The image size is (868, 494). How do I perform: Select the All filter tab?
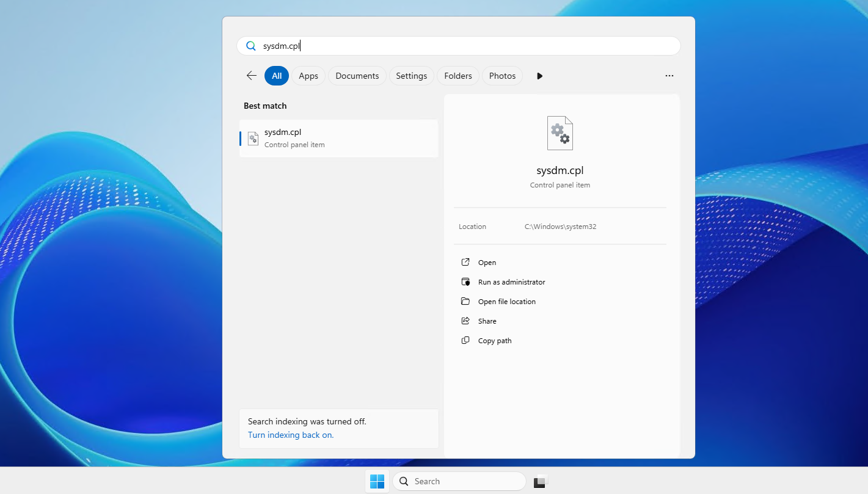(x=277, y=76)
